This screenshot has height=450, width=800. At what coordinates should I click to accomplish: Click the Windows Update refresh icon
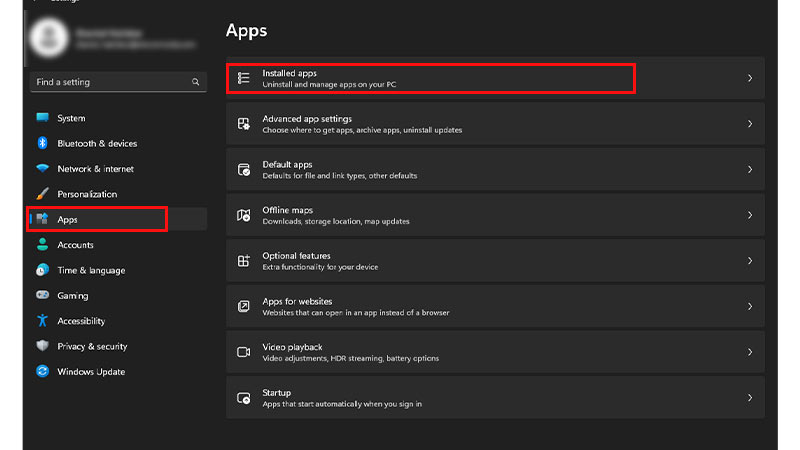click(42, 371)
